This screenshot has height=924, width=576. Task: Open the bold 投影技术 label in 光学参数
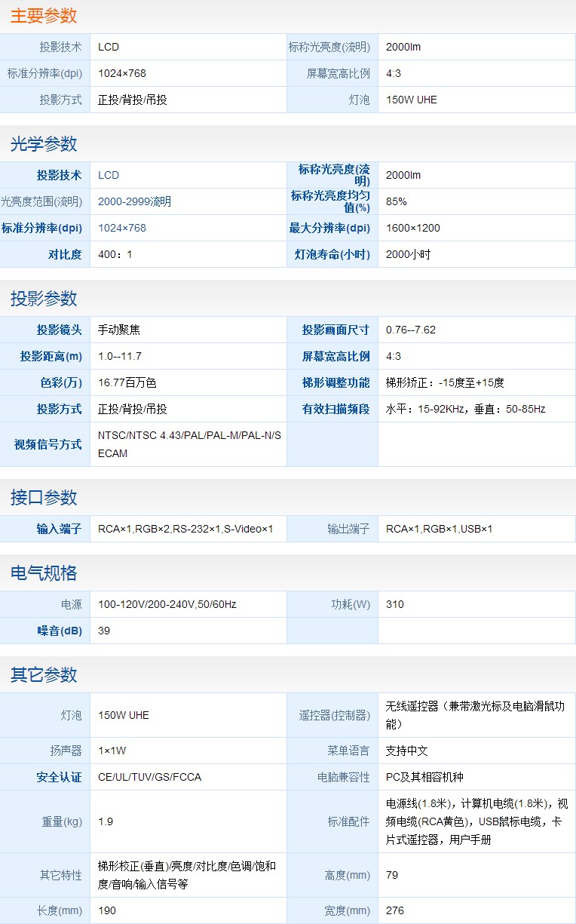[x=59, y=175]
